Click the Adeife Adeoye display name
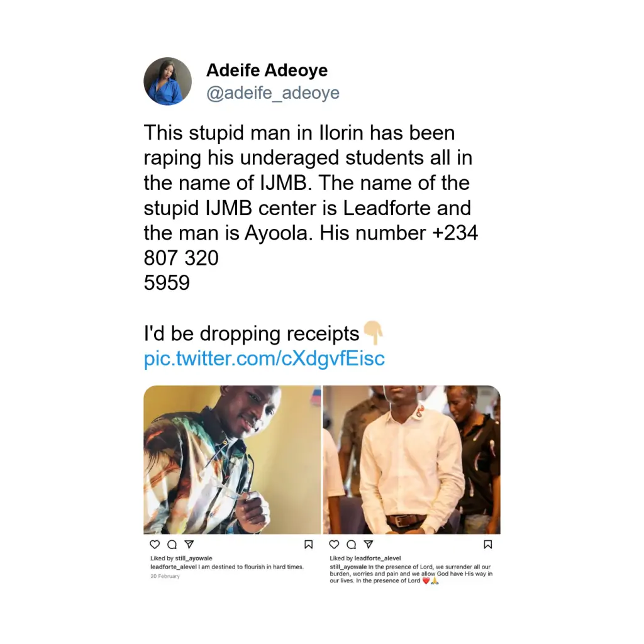Image resolution: width=644 pixels, height=644 pixels. pos(267,70)
